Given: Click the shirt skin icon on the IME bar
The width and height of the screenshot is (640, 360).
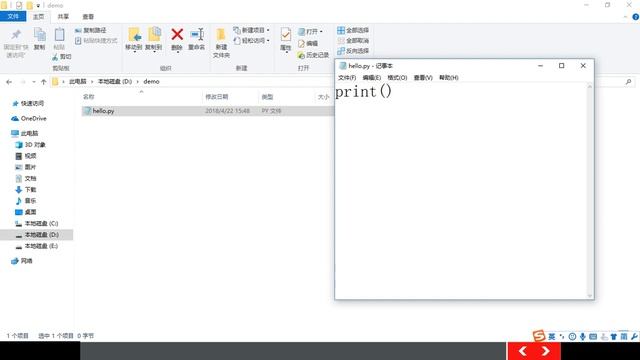Looking at the screenshot, I should tap(613, 336).
